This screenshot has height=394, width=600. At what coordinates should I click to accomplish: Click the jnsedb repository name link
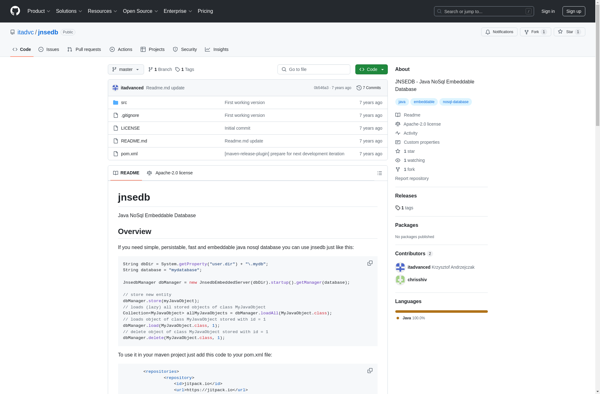(x=48, y=32)
